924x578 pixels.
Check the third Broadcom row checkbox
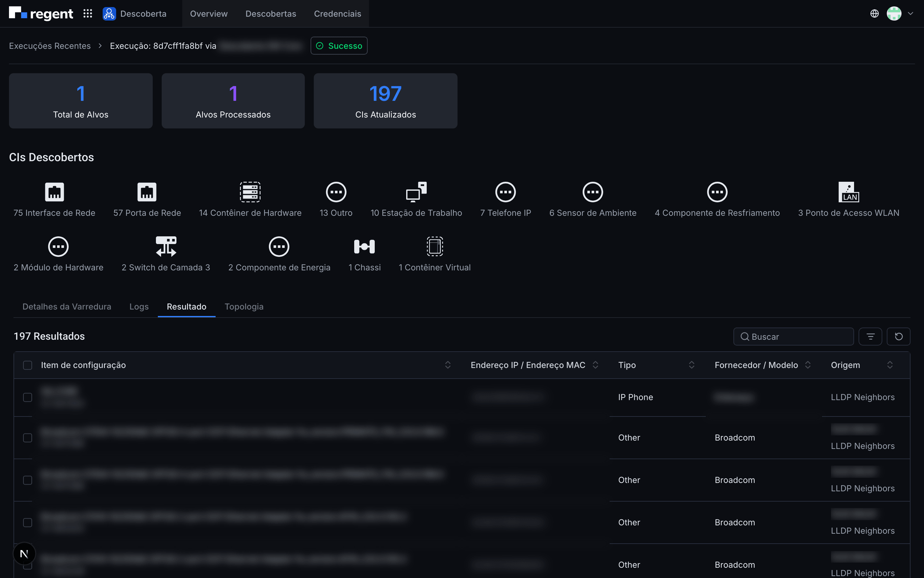[x=28, y=522]
